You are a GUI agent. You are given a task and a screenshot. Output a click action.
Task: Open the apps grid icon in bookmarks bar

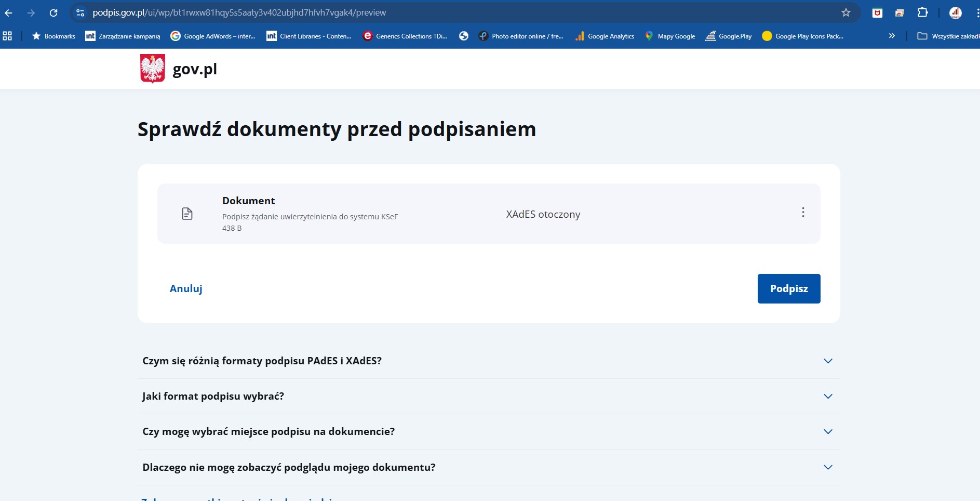pyautogui.click(x=7, y=36)
